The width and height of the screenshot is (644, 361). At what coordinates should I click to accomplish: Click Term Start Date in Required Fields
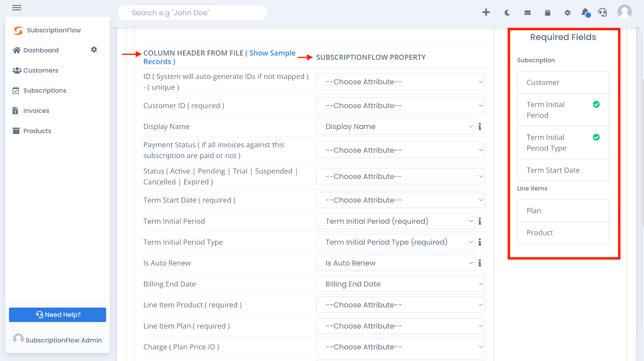[563, 170]
